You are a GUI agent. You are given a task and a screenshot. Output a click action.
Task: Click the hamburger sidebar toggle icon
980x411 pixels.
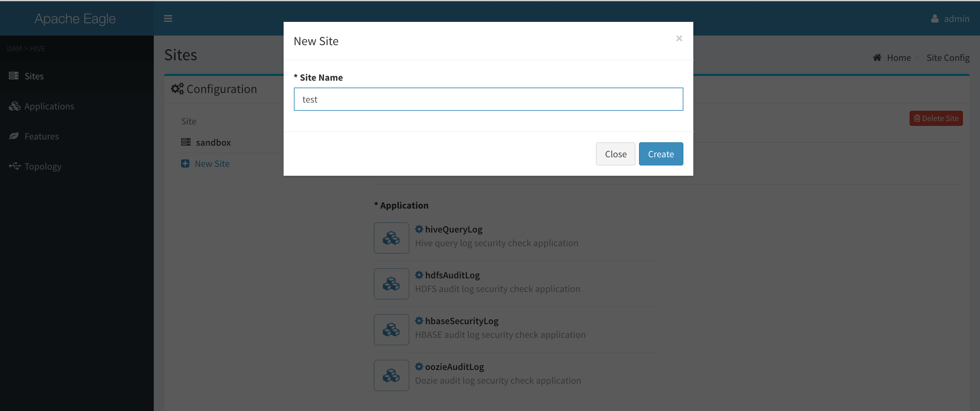coord(168,18)
